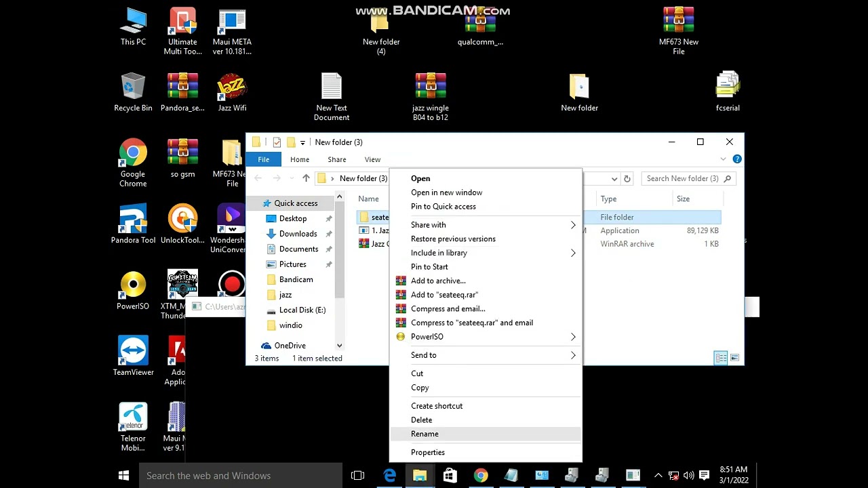Select Downloads in the navigation pane
The image size is (868, 488).
(298, 234)
